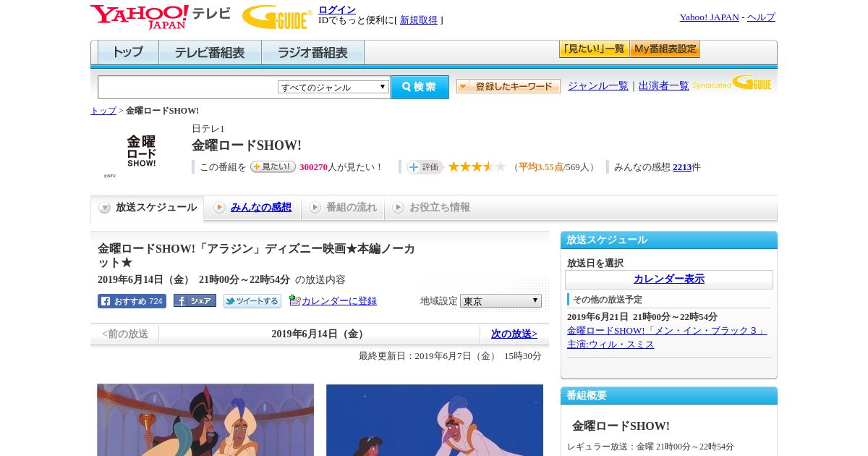Screen dimensions: 868x456
Task: Open the 2213 comments count link
Action: pyautogui.click(x=682, y=167)
